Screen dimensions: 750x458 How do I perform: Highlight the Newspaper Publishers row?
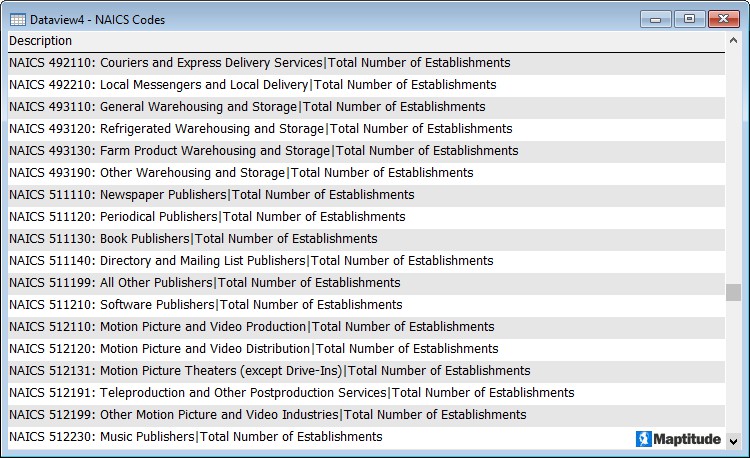point(212,195)
